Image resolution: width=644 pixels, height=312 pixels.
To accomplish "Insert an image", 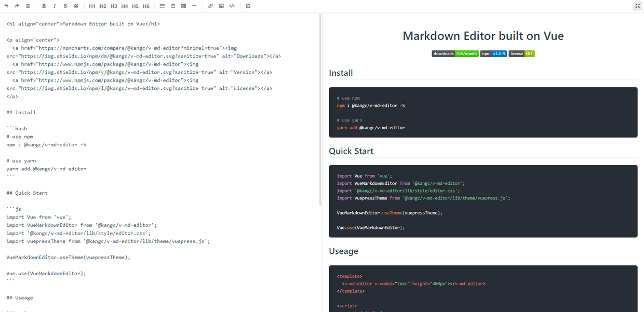I will tap(221, 6).
